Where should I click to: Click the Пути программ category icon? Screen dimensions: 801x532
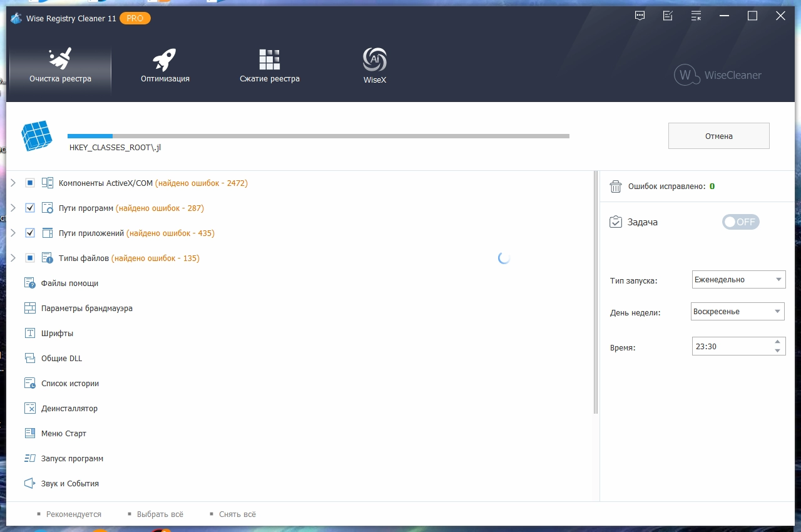coord(48,208)
